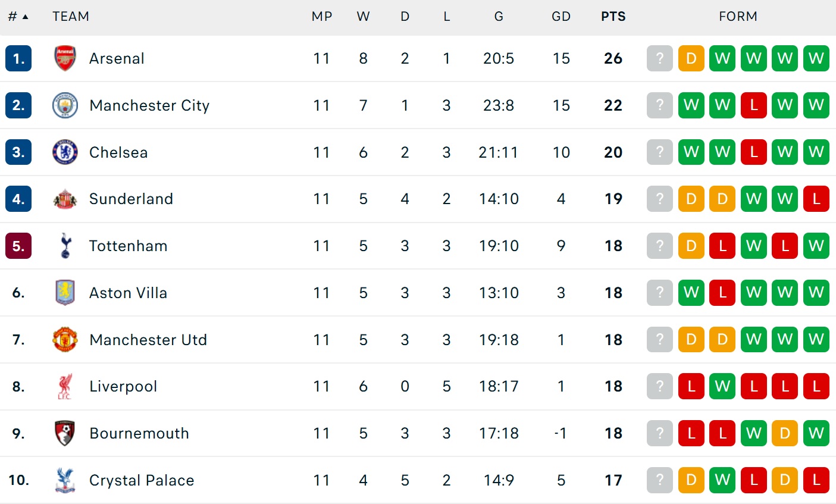This screenshot has height=504, width=836.
Task: Click the Arsenal club crest icon
Action: tap(65, 58)
